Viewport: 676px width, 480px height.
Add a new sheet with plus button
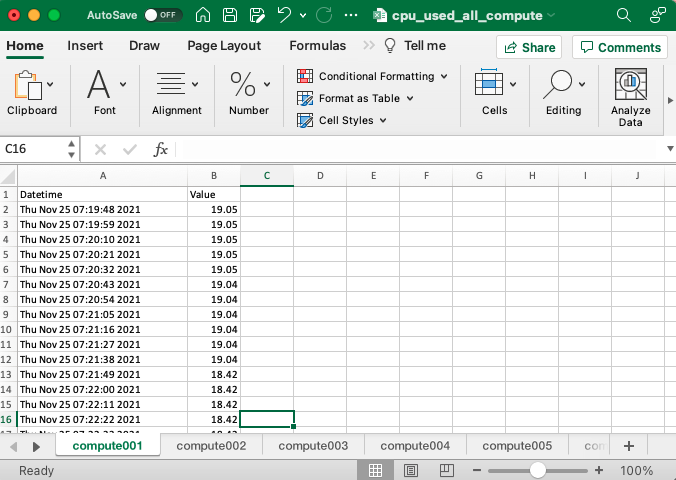[x=628, y=446]
